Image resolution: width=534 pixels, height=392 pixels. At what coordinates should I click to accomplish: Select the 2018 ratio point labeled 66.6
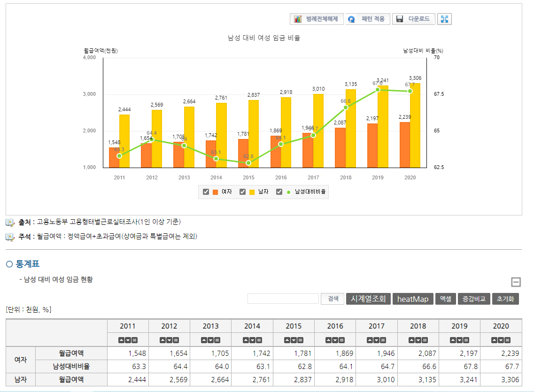346,108
